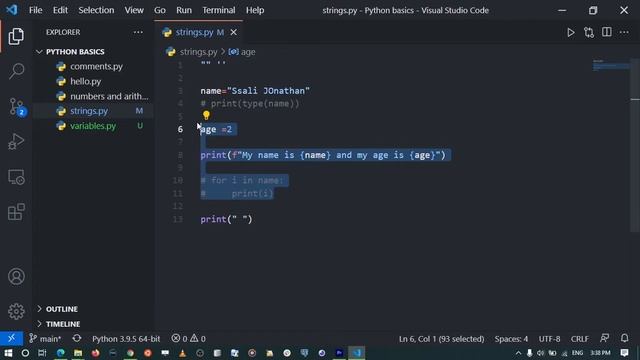Open Windows Task View in taskbar
Screen dimensions: 640x360
[42, 353]
